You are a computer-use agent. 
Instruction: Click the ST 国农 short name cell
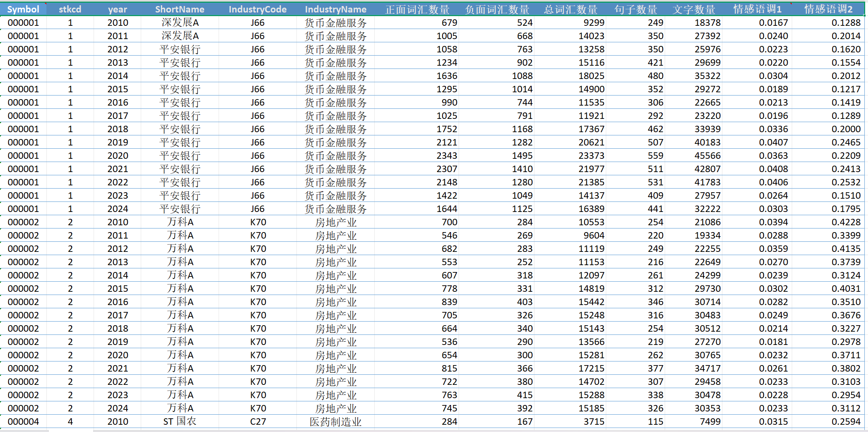point(180,422)
